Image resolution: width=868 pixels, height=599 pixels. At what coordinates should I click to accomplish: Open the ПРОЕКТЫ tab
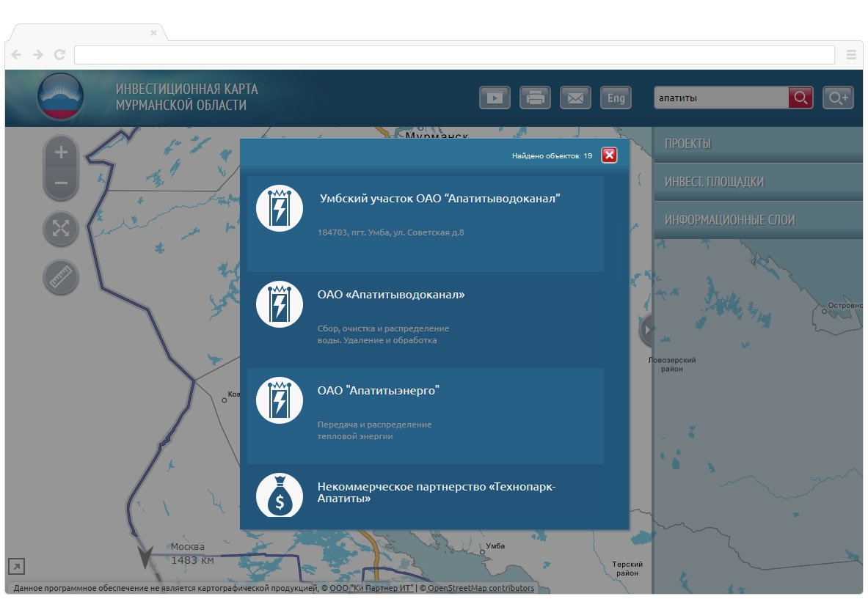coord(758,144)
